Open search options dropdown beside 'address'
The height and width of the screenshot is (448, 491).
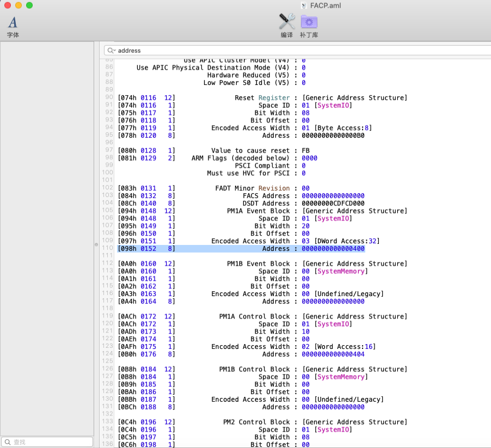coord(111,51)
